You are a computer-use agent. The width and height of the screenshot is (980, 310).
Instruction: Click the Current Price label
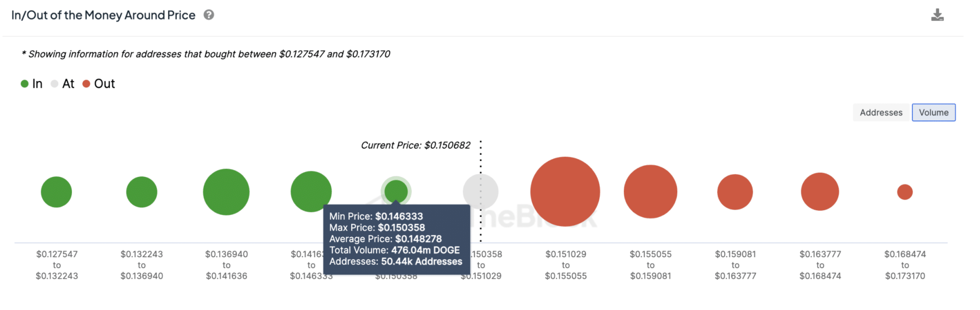(x=415, y=145)
